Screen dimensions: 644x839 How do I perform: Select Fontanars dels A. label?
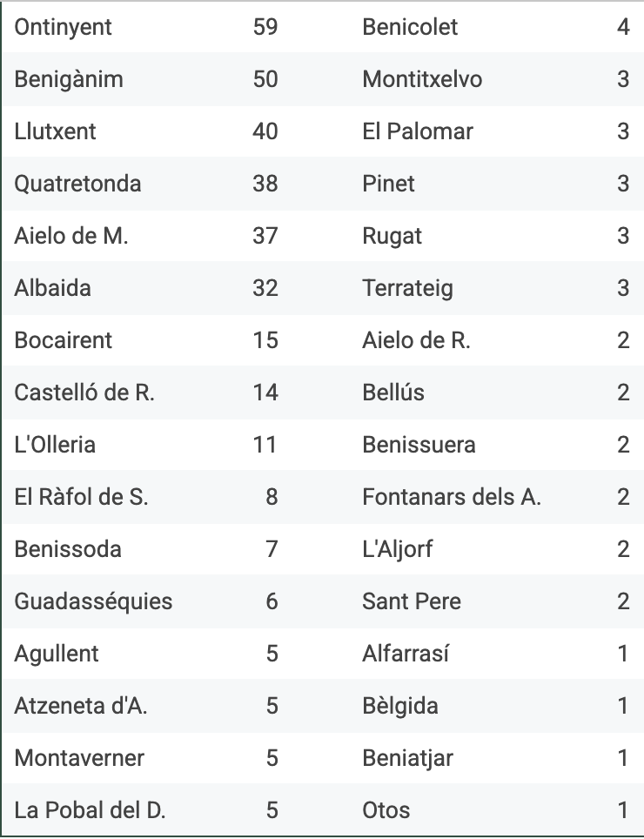point(452,497)
